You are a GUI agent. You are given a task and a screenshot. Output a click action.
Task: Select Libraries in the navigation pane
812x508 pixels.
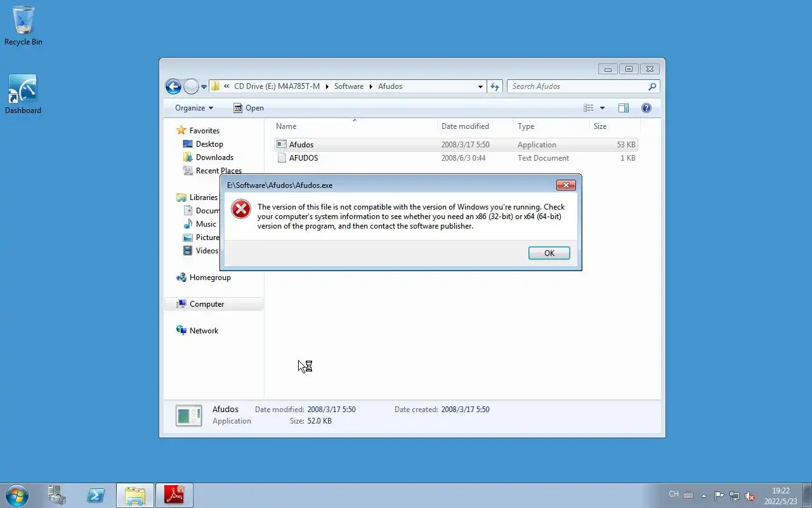pyautogui.click(x=197, y=197)
